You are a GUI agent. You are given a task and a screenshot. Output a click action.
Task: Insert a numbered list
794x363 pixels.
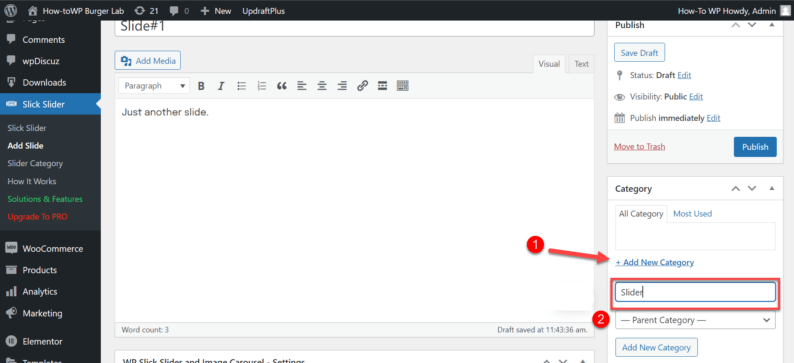click(x=262, y=86)
